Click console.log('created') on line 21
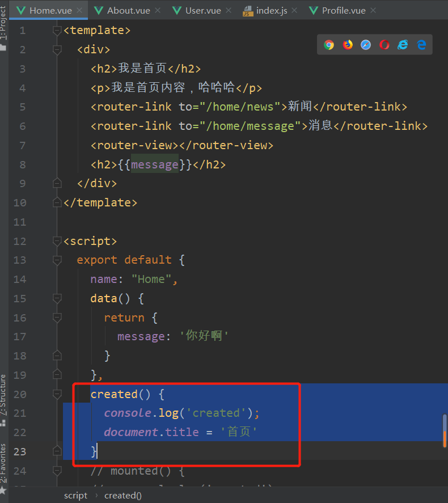Screen dimensions: 448x503 pos(181,413)
